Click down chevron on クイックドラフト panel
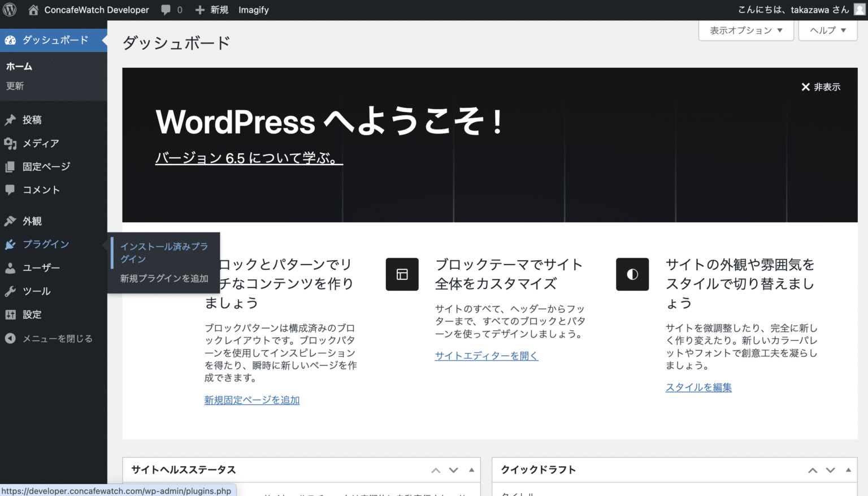Viewport: 868px width, 496px height. pos(830,469)
